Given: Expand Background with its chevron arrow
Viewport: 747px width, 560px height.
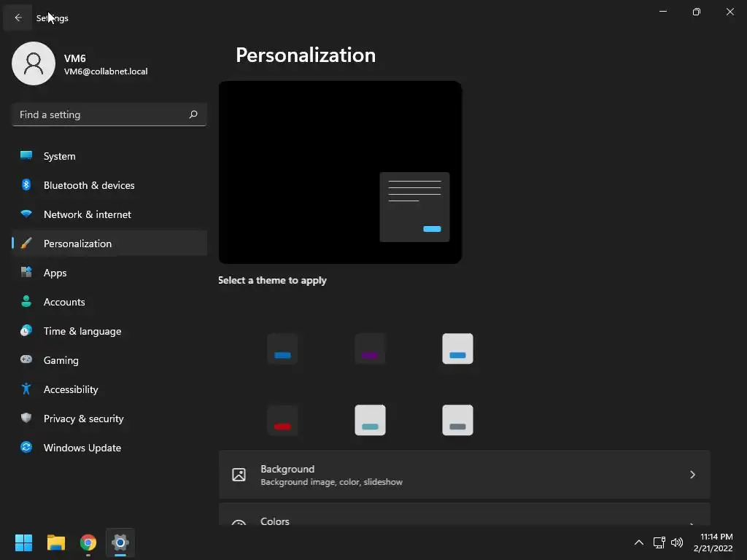Looking at the screenshot, I should pos(693,475).
